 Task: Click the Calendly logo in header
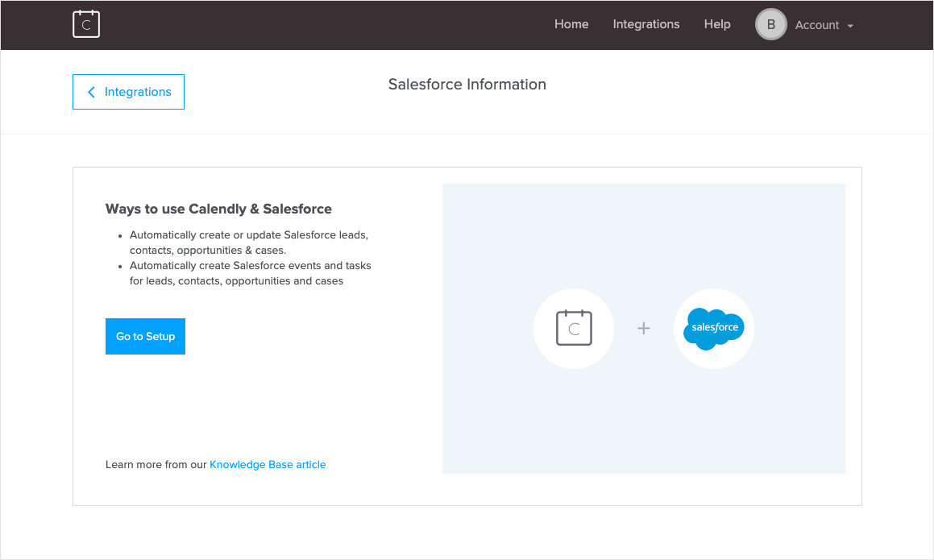tap(86, 24)
